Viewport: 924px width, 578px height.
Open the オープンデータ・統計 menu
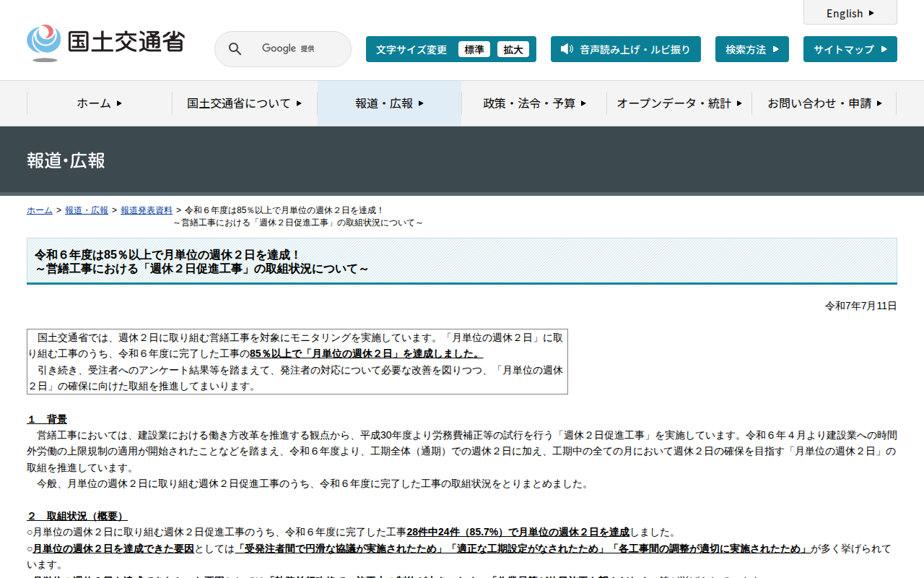(679, 103)
